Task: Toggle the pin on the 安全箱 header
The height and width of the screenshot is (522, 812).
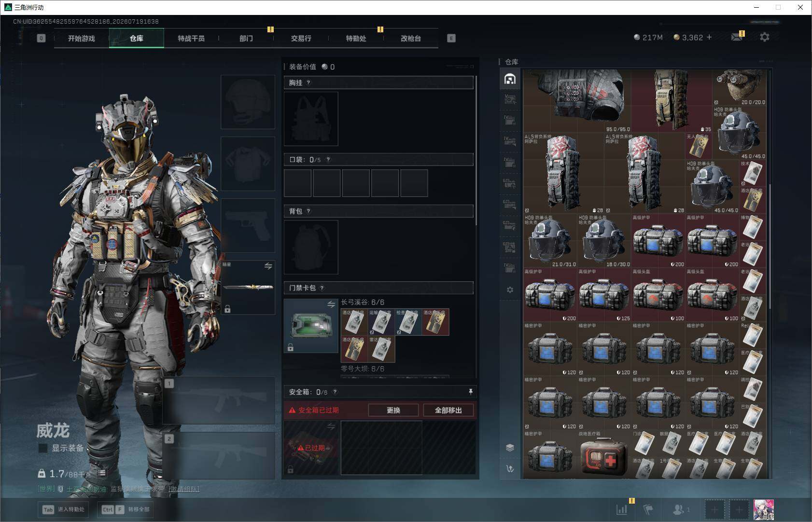Action: coord(471,392)
